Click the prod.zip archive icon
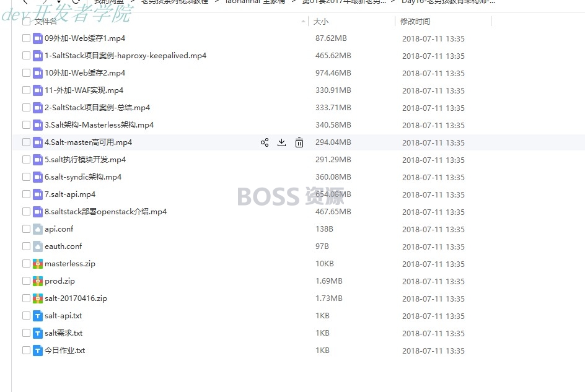The width and height of the screenshot is (585, 392). click(x=38, y=281)
